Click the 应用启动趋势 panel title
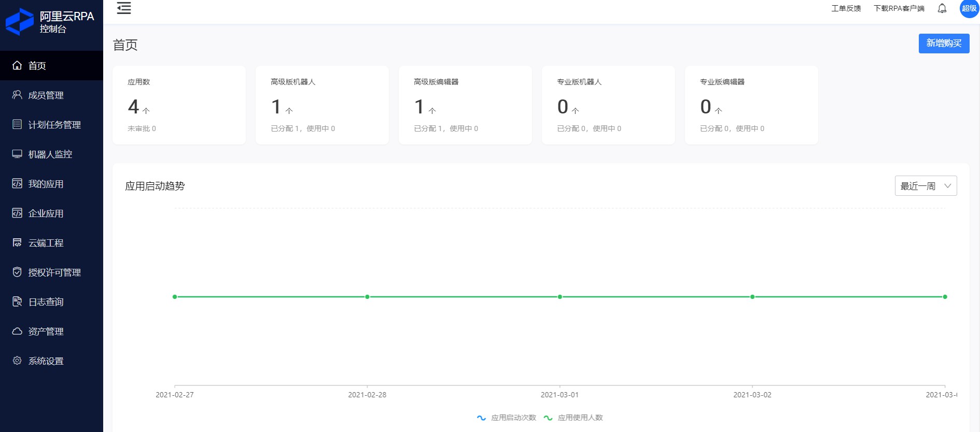 click(x=155, y=186)
